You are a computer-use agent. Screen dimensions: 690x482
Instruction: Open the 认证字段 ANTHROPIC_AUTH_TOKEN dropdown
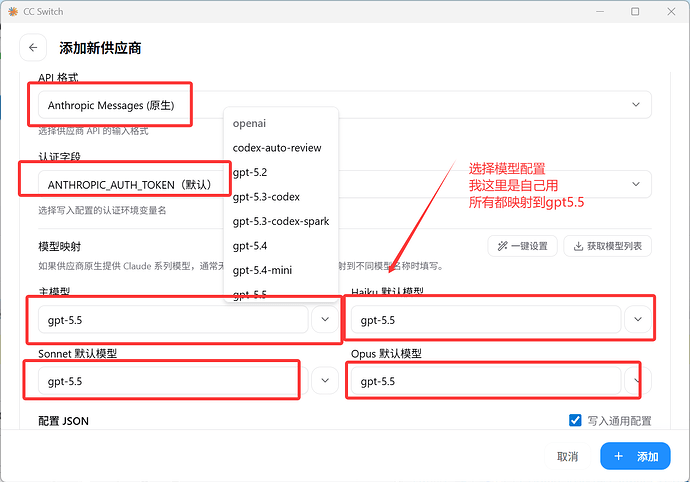tap(345, 184)
